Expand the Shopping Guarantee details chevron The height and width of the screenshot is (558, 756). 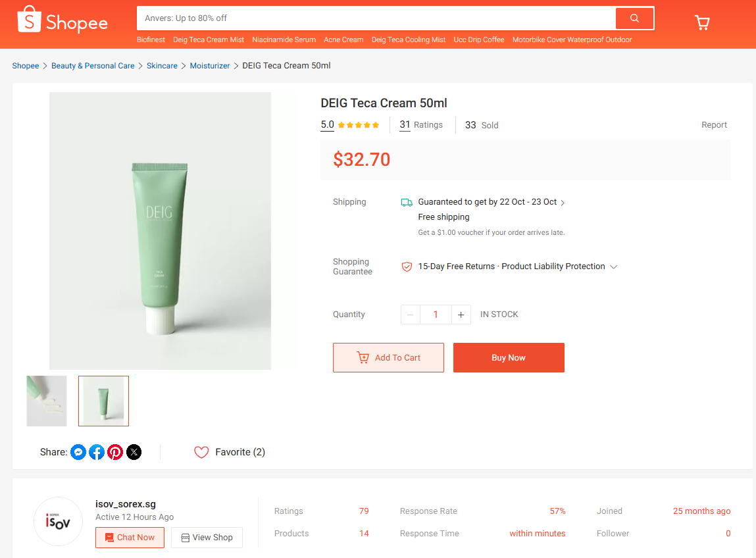(x=614, y=266)
